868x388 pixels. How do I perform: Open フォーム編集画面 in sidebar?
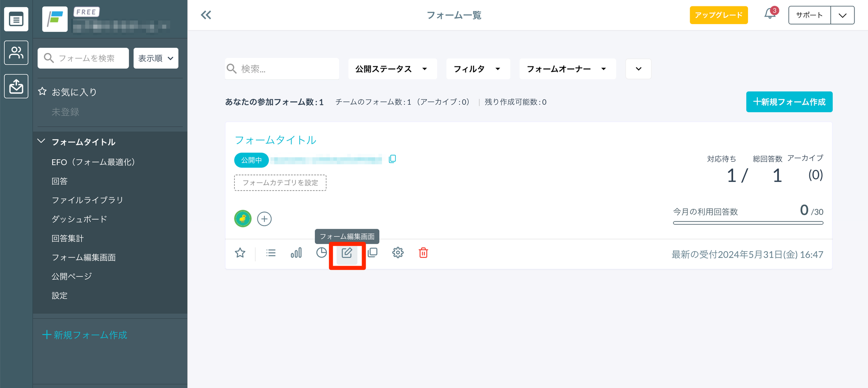point(83,258)
